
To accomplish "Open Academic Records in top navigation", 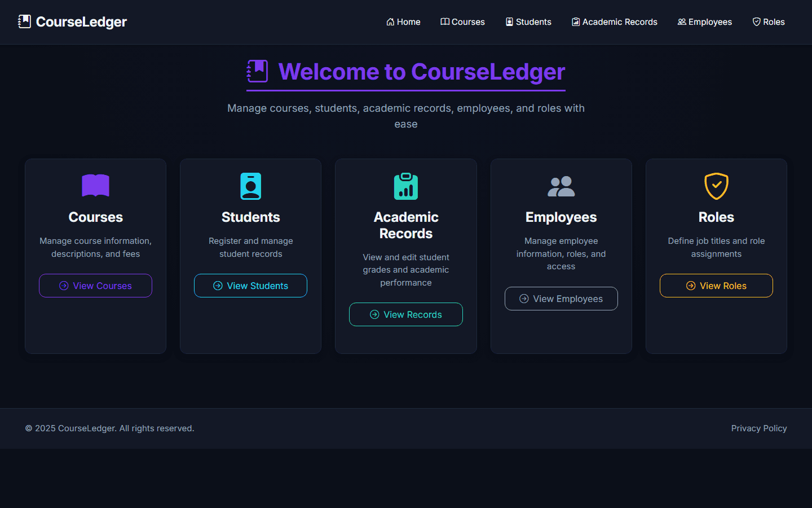I will 615,22.
